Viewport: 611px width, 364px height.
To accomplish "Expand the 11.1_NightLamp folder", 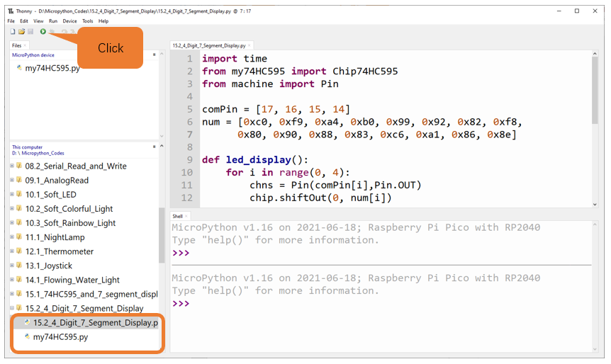I will click(x=11, y=237).
